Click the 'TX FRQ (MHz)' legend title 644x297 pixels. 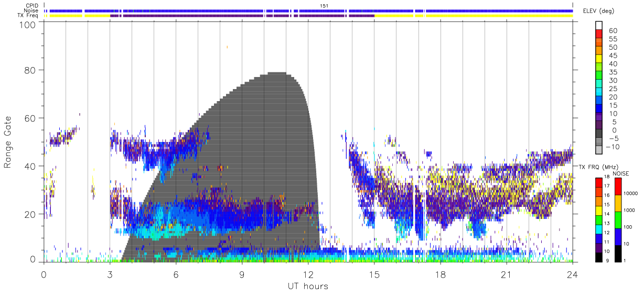pos(598,167)
